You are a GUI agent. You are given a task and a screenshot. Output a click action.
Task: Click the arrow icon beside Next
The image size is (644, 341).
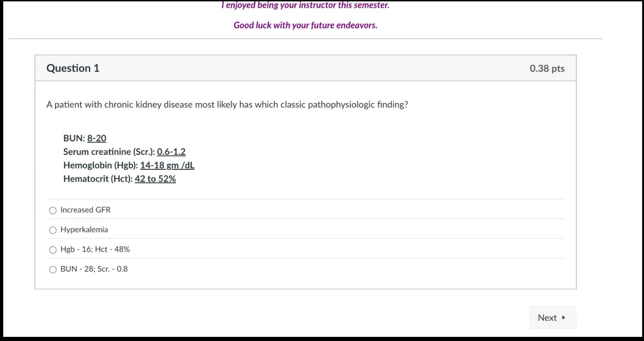pyautogui.click(x=564, y=318)
